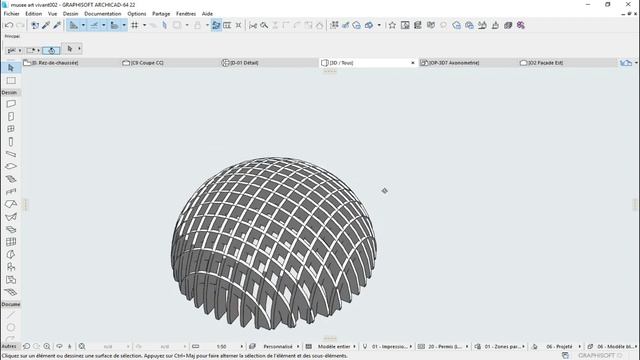Select the Object tool
This screenshot has width=640, height=360.
(x=11, y=267)
